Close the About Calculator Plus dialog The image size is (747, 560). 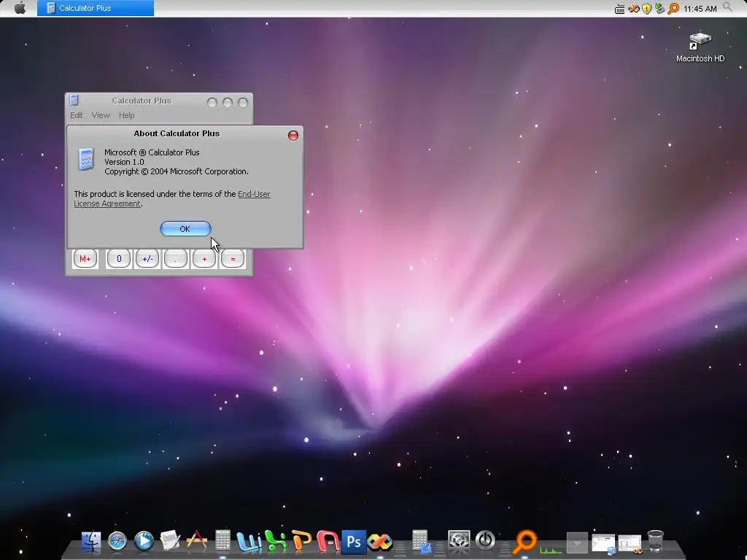click(293, 136)
